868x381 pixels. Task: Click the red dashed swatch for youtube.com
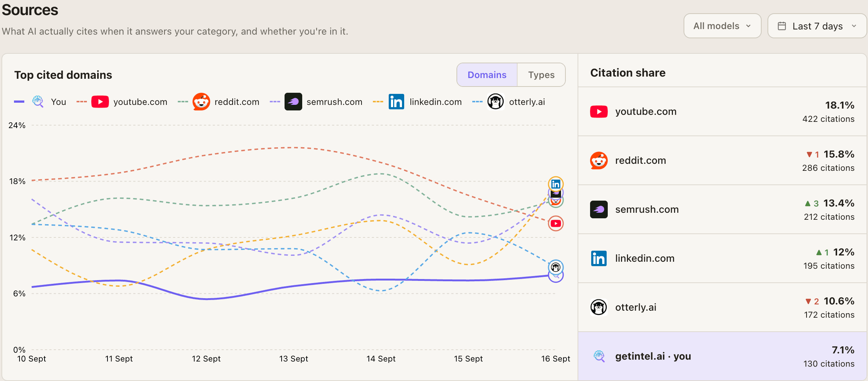coord(82,102)
